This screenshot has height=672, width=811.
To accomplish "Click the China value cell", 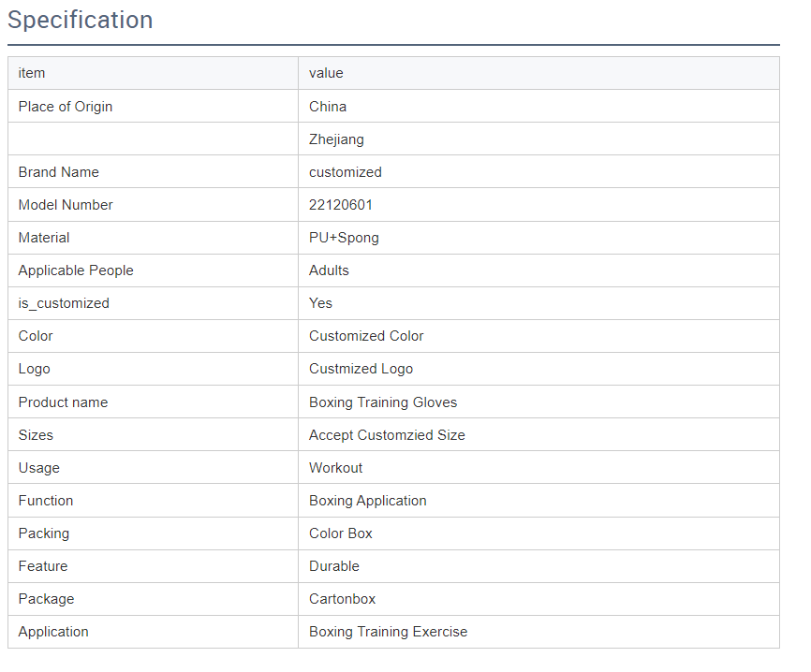I will (328, 107).
